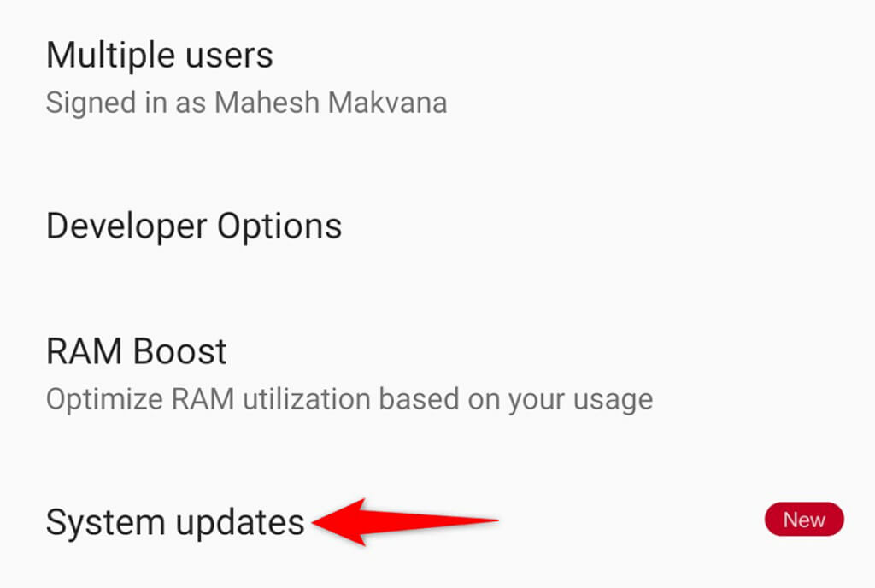Click the phrase based on your usage
This screenshot has width=875, height=588.
pyautogui.click(x=515, y=399)
